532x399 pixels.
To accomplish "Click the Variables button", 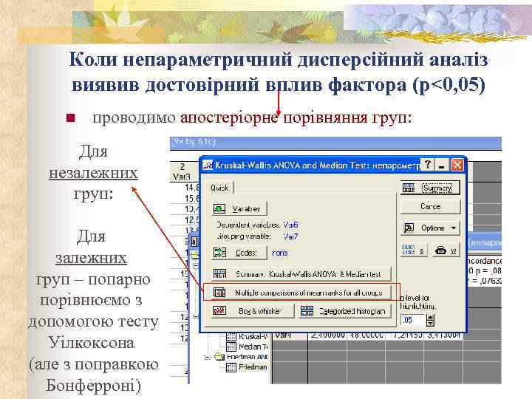I will tap(239, 208).
